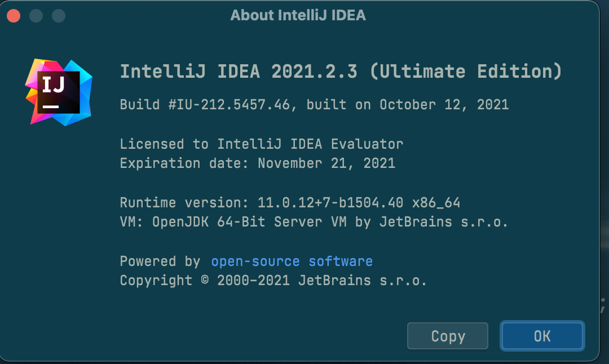Open the open-source software link
Screen dimensions: 609x364
tap(292, 261)
